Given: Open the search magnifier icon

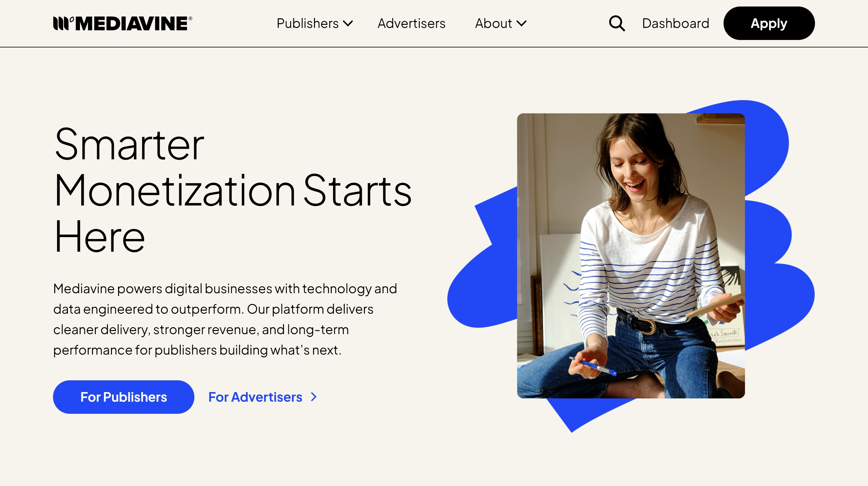Looking at the screenshot, I should coord(617,24).
